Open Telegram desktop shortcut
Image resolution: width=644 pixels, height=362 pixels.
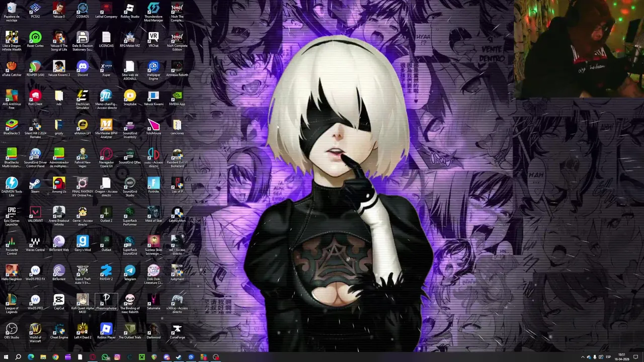pos(130,273)
